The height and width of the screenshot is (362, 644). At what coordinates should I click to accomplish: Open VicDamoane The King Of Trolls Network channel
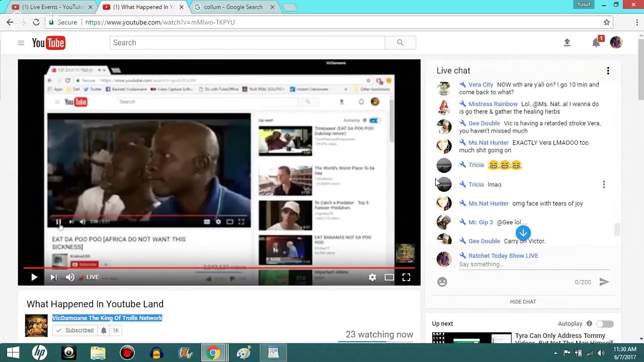[107, 318]
